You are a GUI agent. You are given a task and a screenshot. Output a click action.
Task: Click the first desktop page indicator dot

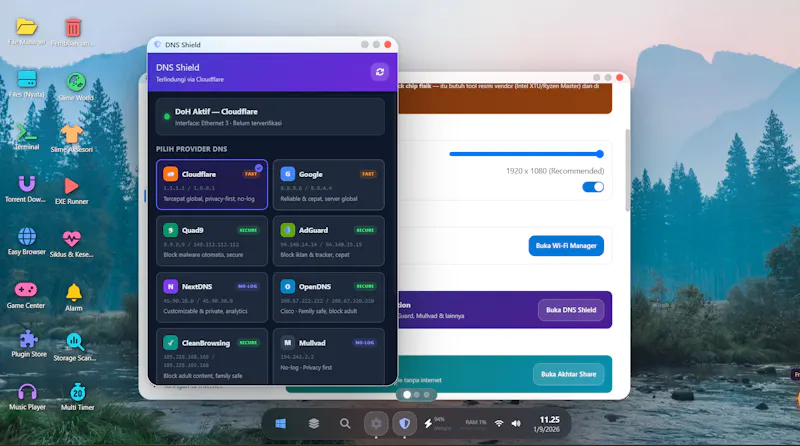(407, 394)
